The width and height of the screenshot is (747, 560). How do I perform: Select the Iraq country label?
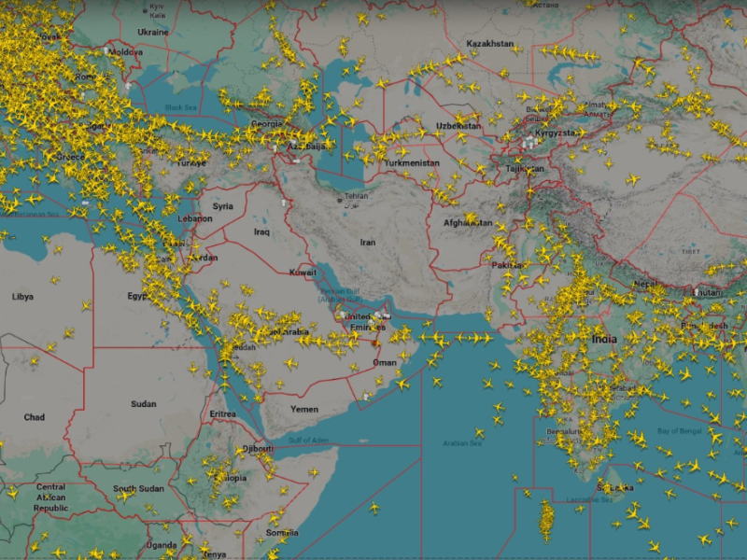click(x=261, y=231)
